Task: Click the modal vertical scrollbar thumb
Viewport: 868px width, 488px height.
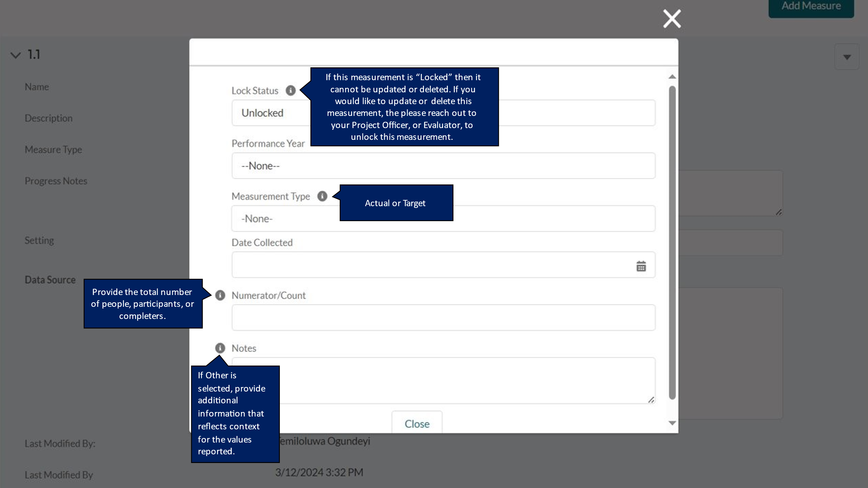Action: pos(672,243)
